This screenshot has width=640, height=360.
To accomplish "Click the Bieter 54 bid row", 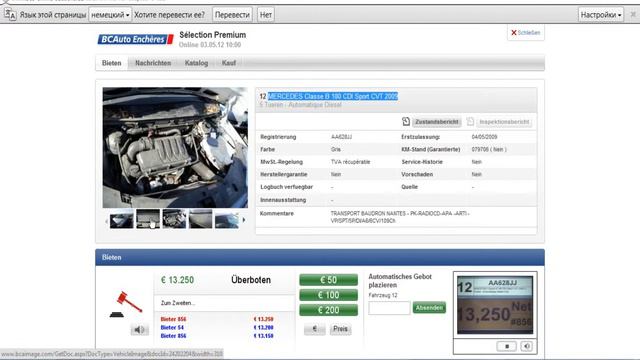I will coord(217,327).
